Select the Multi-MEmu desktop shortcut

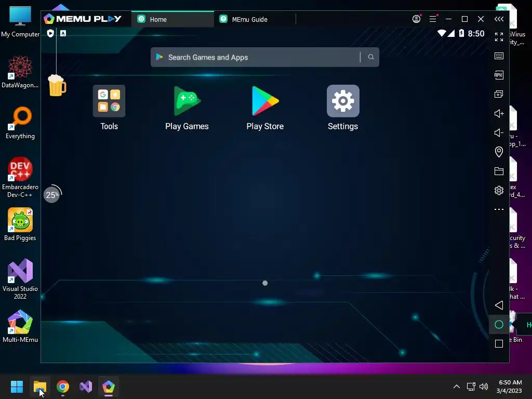pos(20,326)
